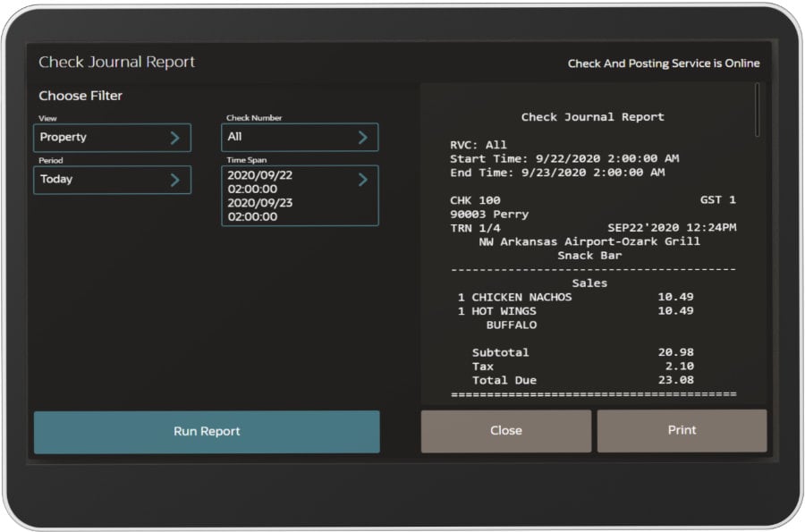This screenshot has height=532, width=805.
Task: Click the Choose Filter heading
Action: [x=80, y=96]
